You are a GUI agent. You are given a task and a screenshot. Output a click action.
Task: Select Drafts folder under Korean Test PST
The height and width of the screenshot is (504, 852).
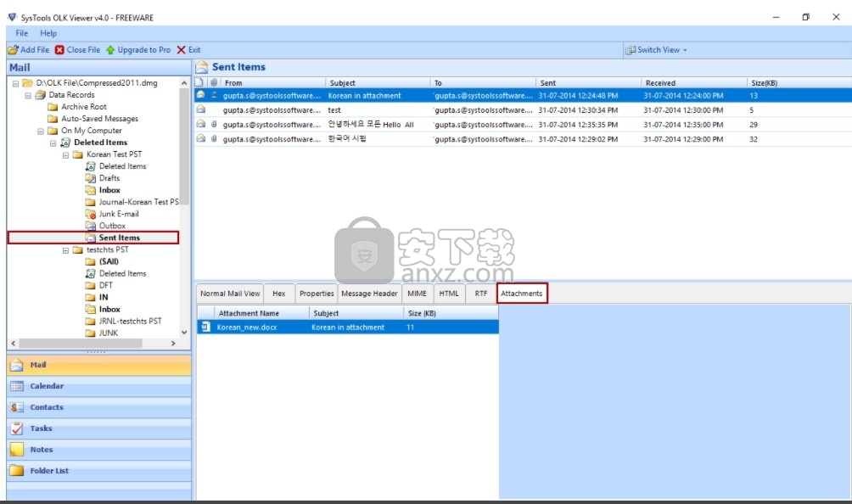(x=109, y=178)
